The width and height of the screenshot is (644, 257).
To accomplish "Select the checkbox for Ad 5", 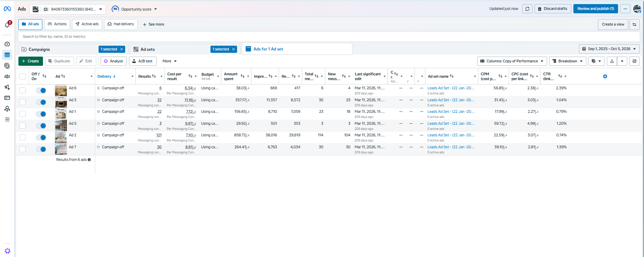I will tap(23, 126).
